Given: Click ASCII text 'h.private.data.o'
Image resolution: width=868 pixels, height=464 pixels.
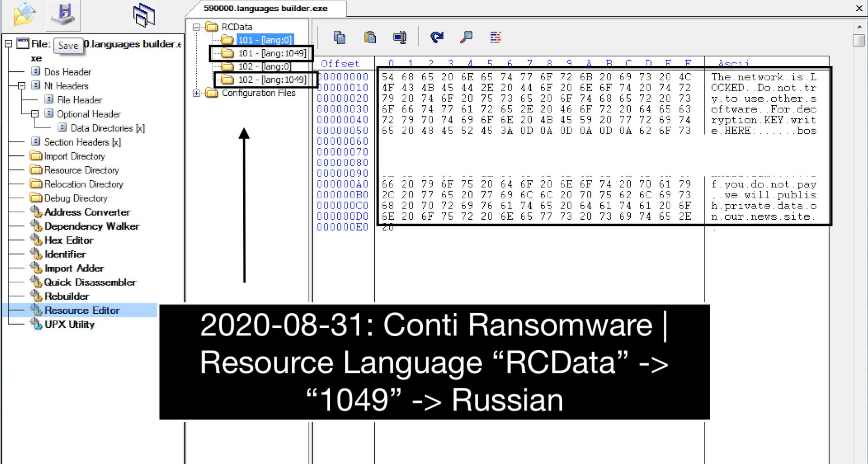Looking at the screenshot, I should (764, 206).
